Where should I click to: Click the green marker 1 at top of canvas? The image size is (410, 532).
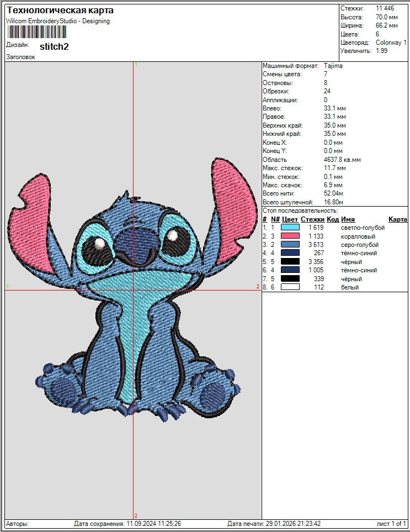tap(136, 65)
